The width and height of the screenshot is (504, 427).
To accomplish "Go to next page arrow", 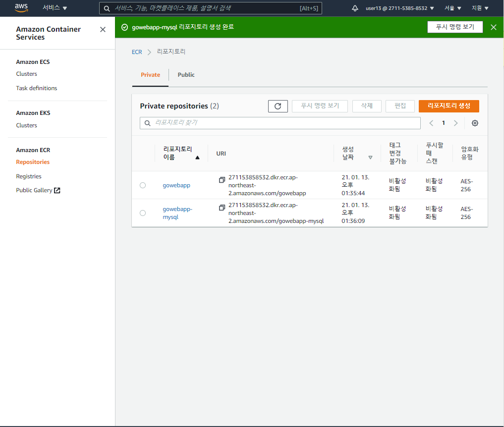I will tap(455, 123).
